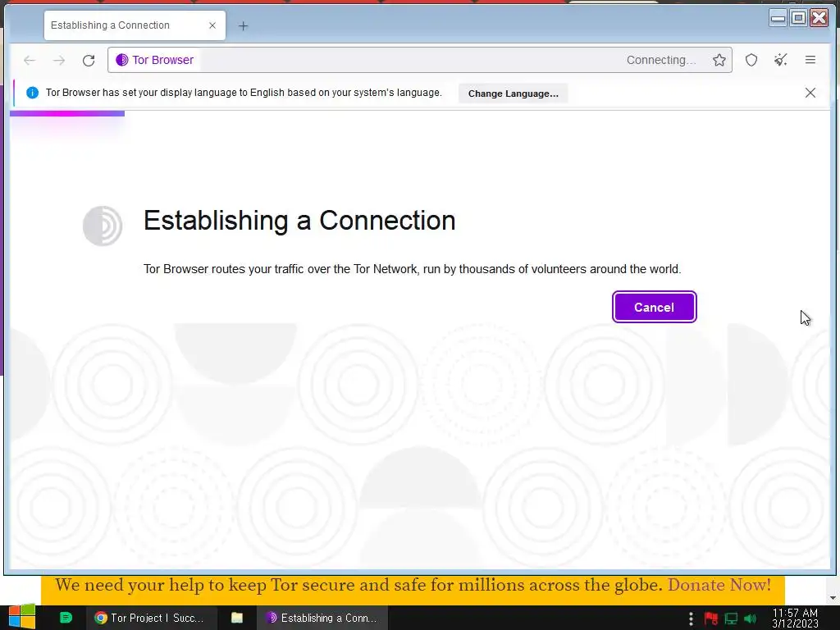Click the grey Tor onion logo
The height and width of the screenshot is (630, 840).
(103, 226)
